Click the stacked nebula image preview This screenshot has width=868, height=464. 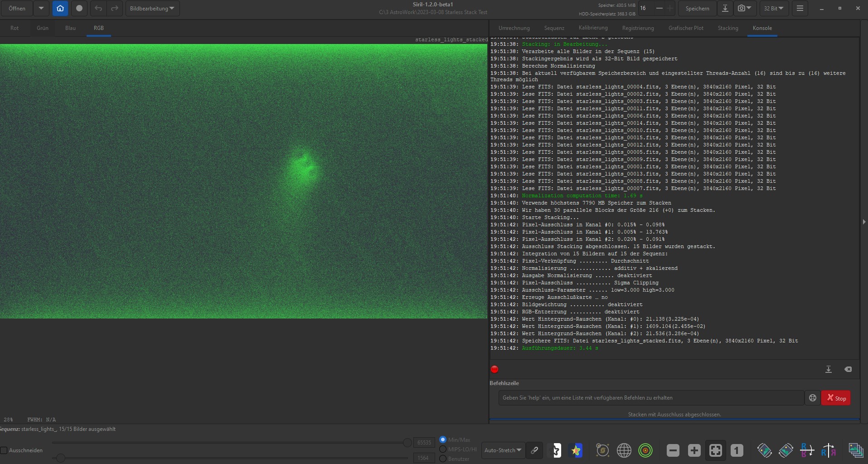[243, 181]
